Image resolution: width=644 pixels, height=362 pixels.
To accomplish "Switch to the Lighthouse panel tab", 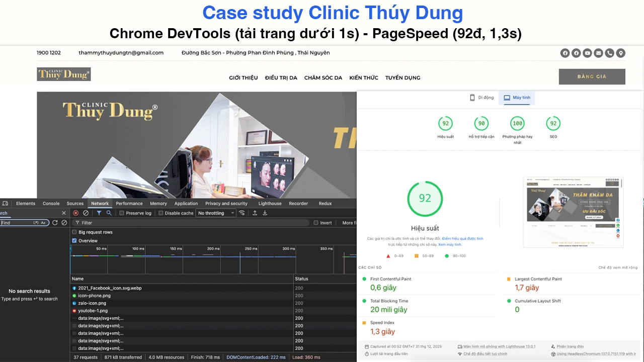I will [x=270, y=203].
